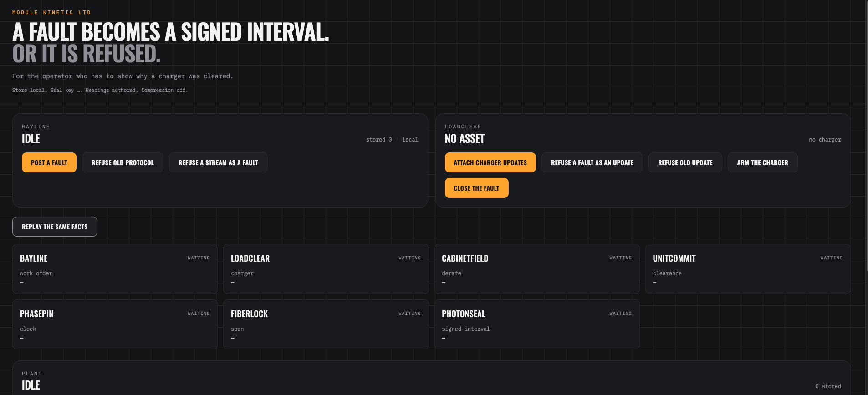This screenshot has height=395, width=868.
Task: Replay the same facts
Action: click(x=55, y=227)
